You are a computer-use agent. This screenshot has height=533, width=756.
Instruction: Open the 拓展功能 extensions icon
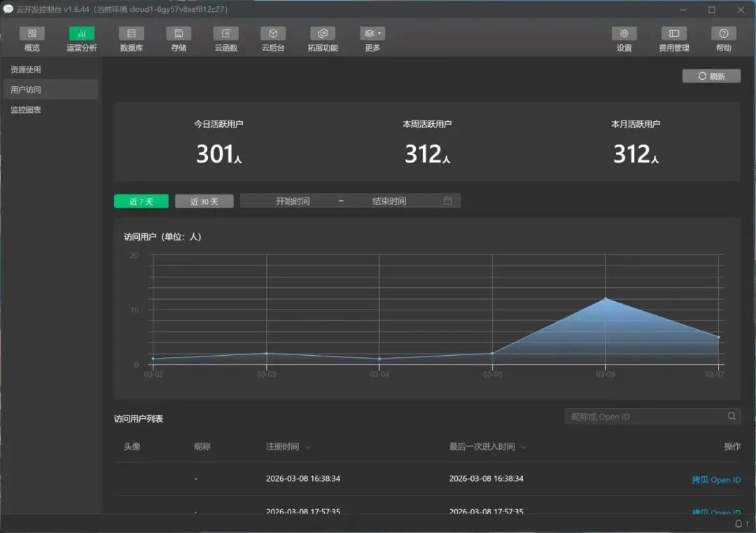coord(323,34)
